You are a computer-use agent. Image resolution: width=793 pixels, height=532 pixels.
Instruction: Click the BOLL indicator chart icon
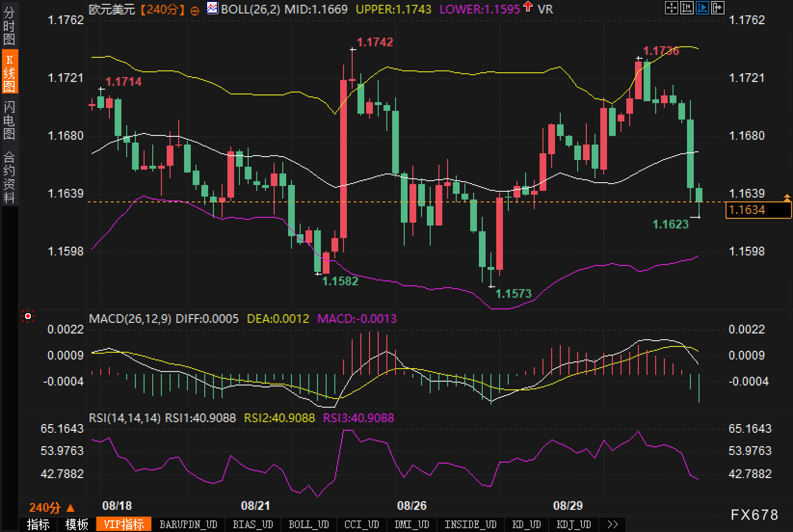pos(212,8)
